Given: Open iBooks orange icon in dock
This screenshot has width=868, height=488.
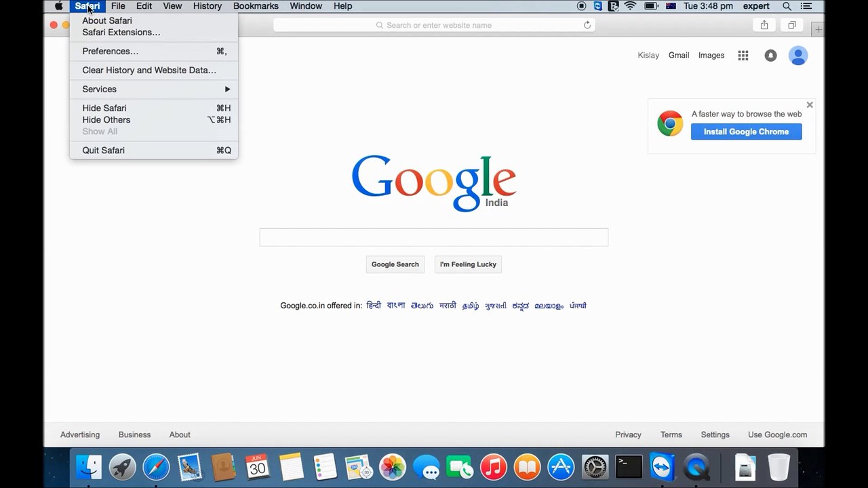Looking at the screenshot, I should tap(527, 467).
